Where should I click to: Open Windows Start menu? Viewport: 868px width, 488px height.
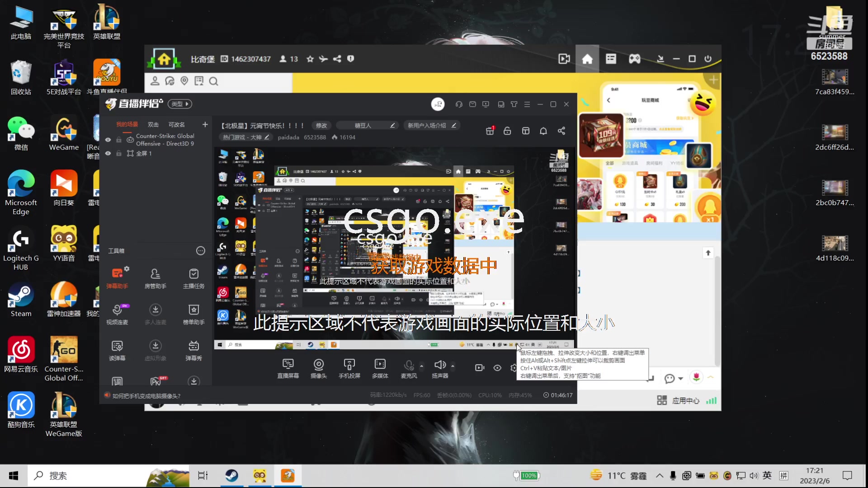pos(14,475)
